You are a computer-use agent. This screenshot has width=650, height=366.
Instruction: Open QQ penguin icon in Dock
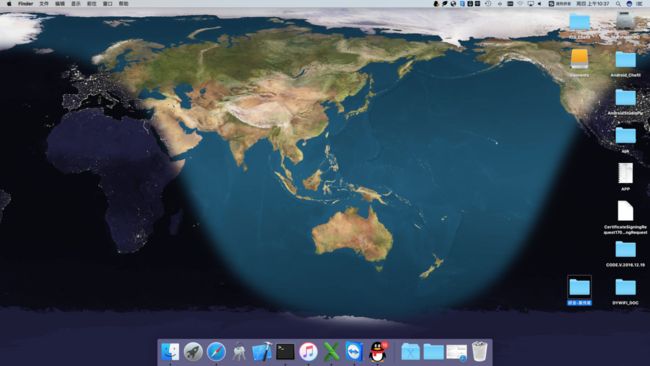coord(378,351)
